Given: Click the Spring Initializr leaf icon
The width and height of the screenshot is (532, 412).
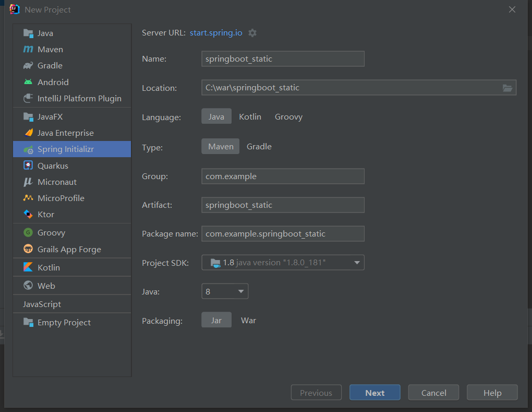Looking at the screenshot, I should click(28, 149).
